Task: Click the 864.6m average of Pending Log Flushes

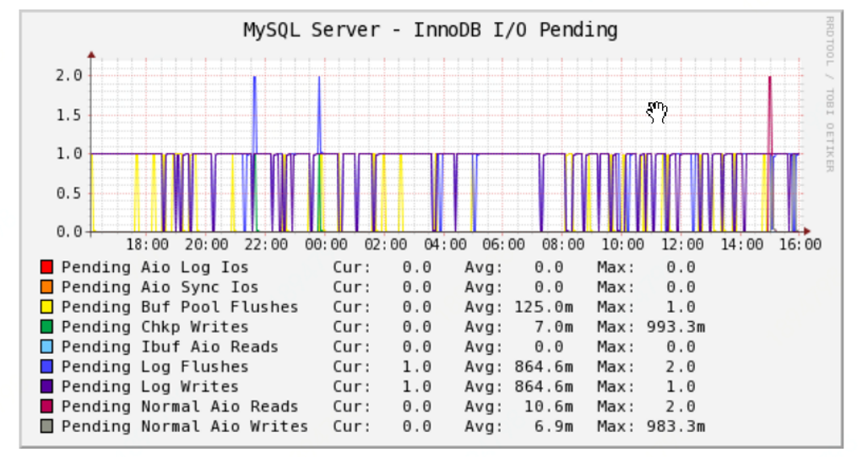Action: pyautogui.click(x=544, y=367)
